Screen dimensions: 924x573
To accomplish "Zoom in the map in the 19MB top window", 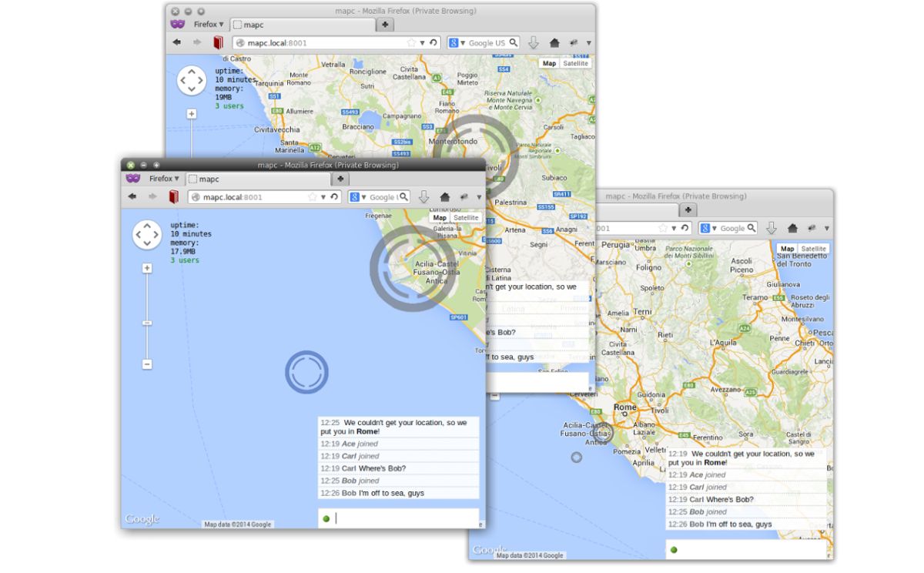I will click(192, 114).
